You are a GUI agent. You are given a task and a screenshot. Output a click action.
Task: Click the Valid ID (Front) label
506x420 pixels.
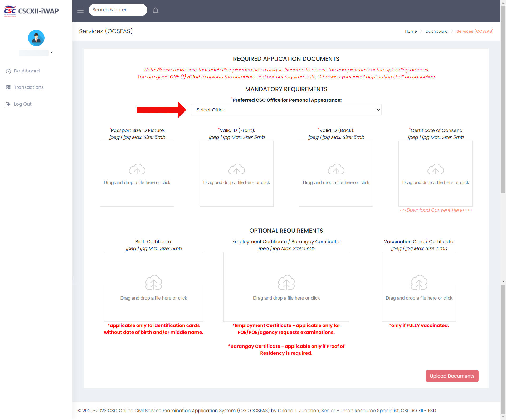(x=237, y=130)
